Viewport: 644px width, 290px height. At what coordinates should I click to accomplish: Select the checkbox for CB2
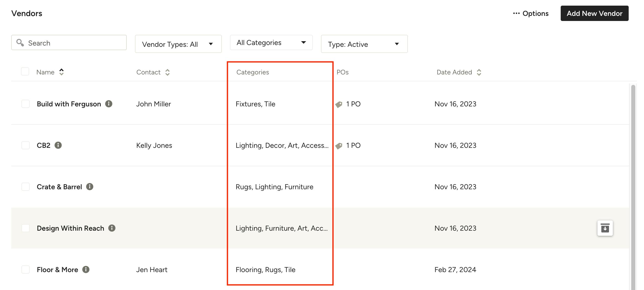click(x=25, y=145)
